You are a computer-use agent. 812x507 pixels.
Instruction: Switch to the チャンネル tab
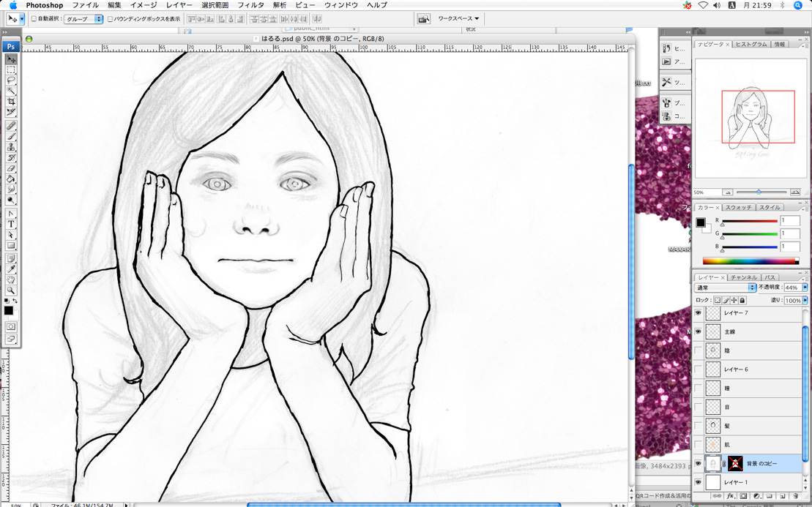click(744, 277)
